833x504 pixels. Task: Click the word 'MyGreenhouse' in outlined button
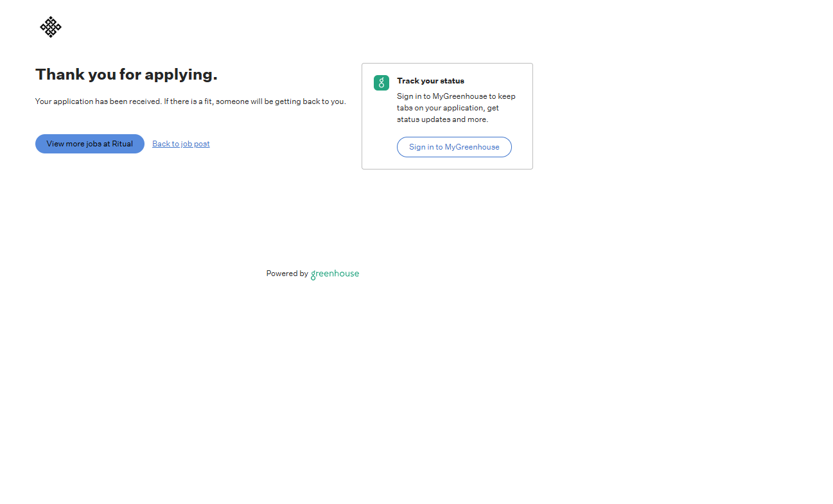coord(472,147)
